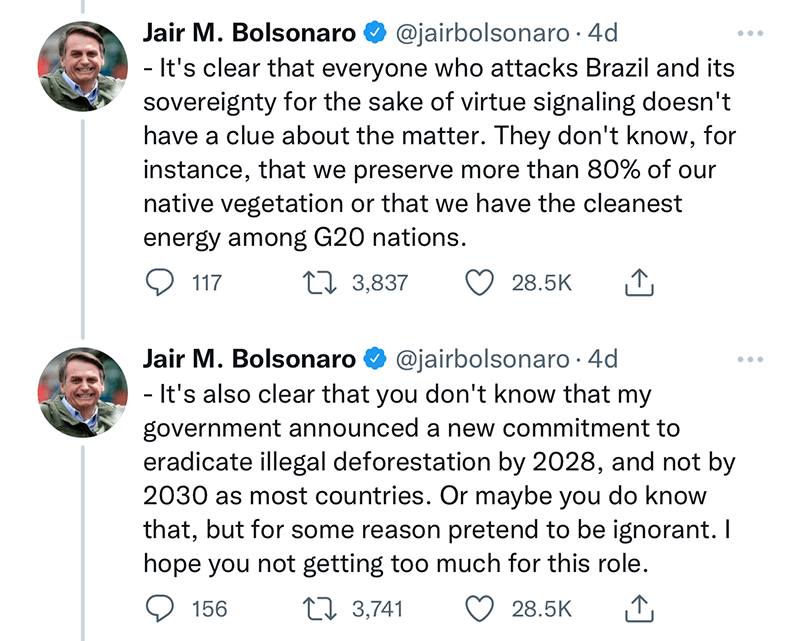Reply to the first tweet about sovereignty
This screenshot has height=641, width=800.
161,283
